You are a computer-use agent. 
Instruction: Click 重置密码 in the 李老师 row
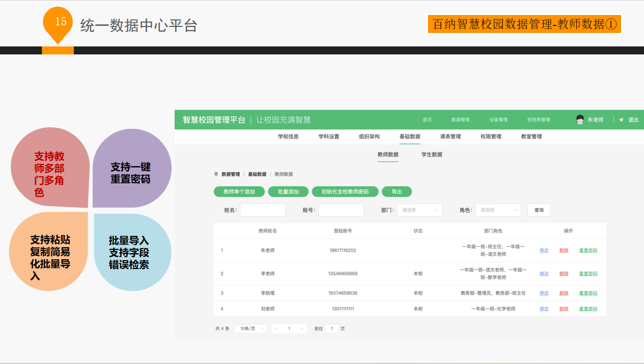tap(588, 274)
